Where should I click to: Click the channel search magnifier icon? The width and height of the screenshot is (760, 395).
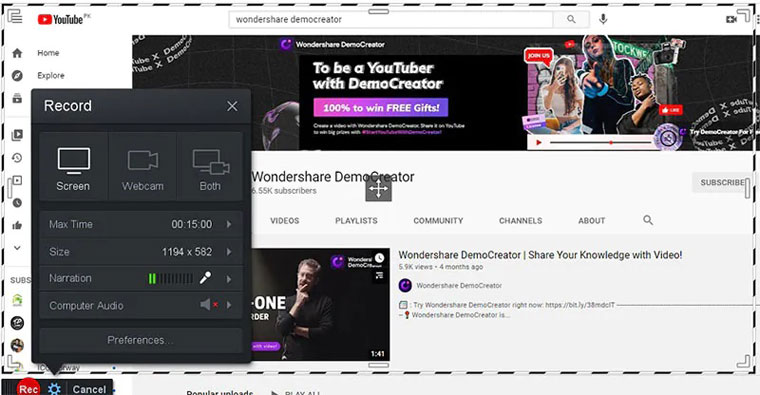[x=648, y=220]
